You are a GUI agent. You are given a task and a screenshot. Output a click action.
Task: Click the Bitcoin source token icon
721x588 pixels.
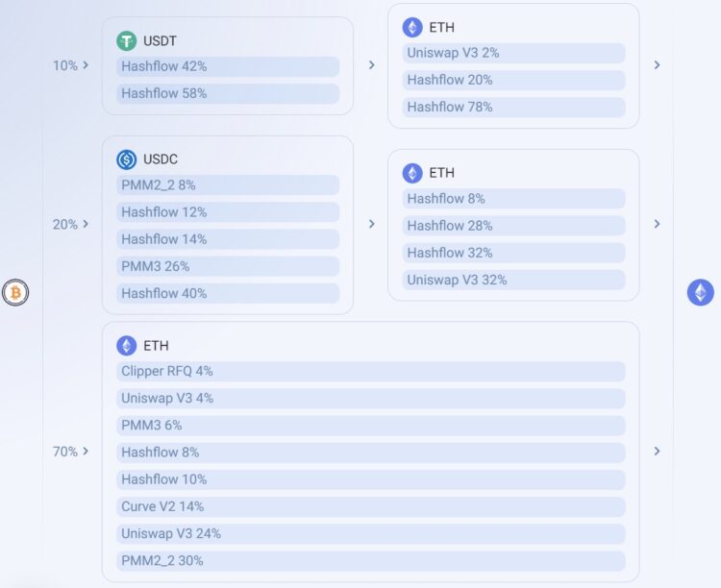click(x=15, y=293)
